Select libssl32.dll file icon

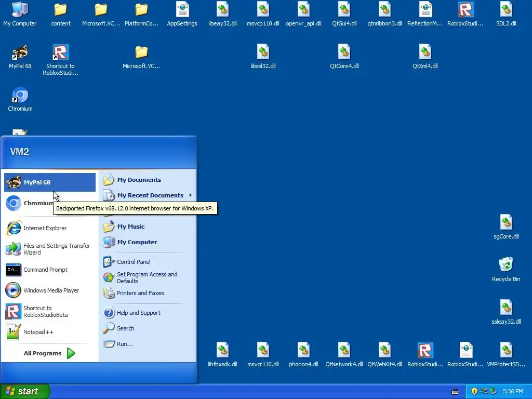263,56
